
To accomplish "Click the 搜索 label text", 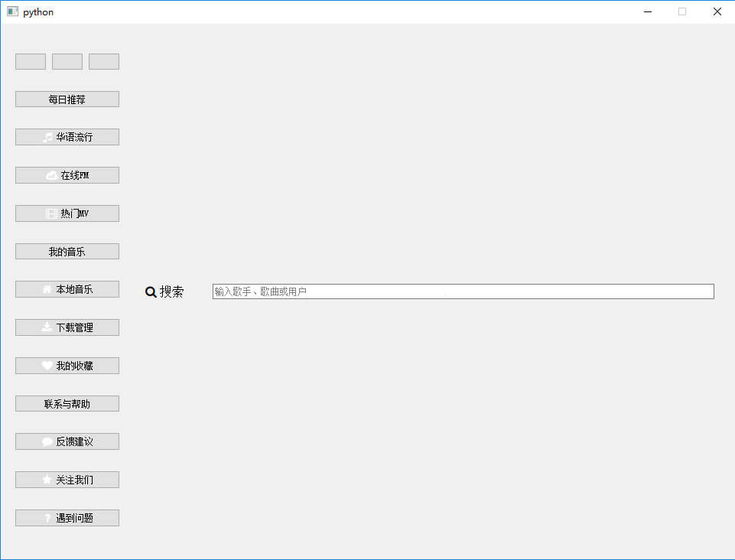I will tap(171, 291).
